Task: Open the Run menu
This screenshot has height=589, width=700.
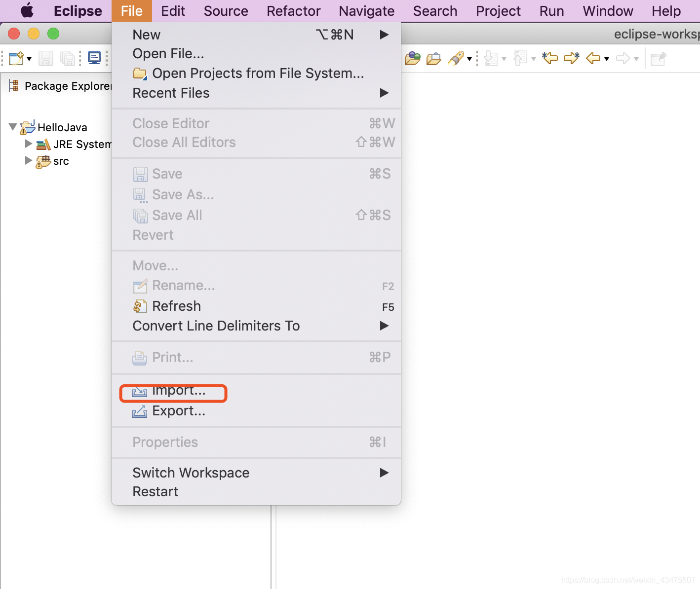Action: point(552,11)
